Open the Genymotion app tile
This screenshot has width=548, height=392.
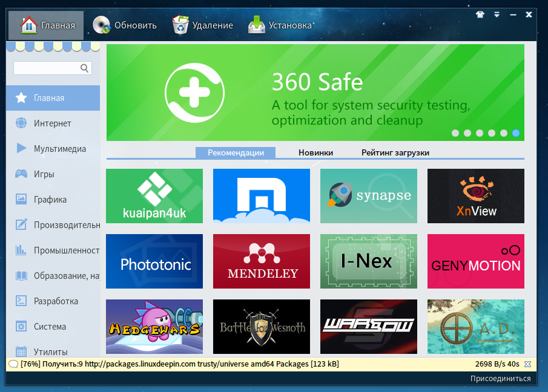coord(476,261)
